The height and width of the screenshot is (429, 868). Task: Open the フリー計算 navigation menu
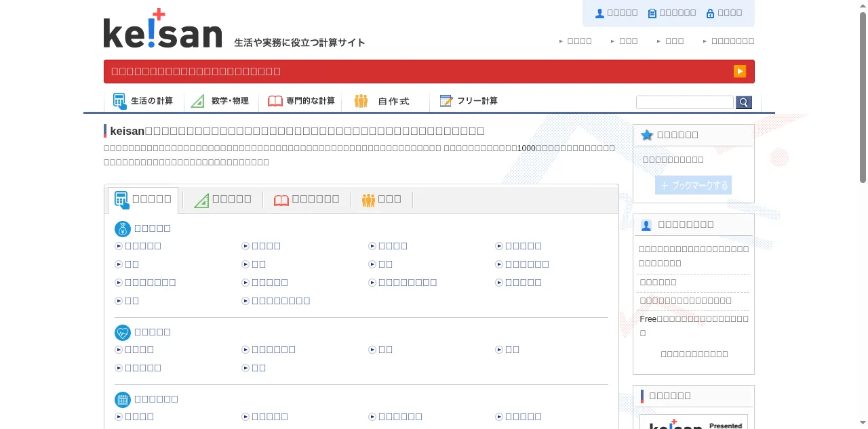[469, 101]
